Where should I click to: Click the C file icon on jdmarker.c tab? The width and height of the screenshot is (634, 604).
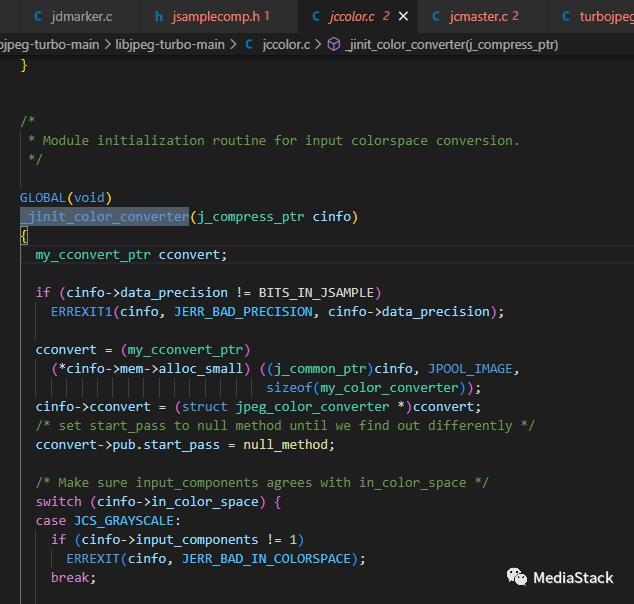(38, 17)
